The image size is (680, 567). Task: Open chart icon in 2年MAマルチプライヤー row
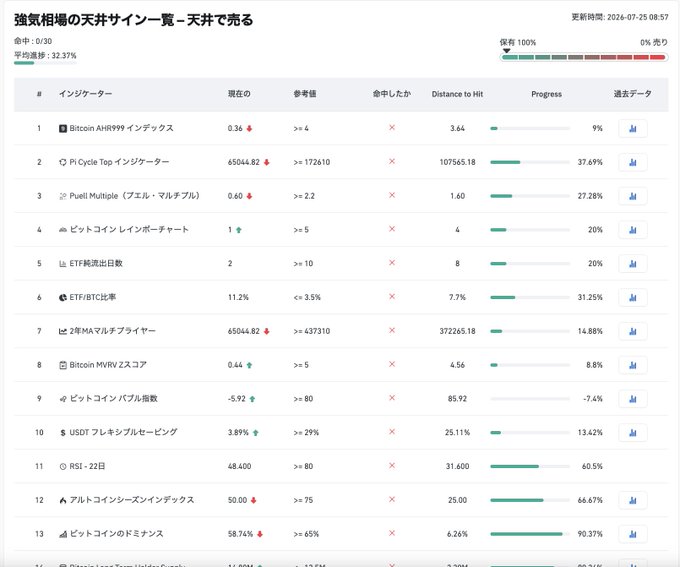pyautogui.click(x=633, y=331)
